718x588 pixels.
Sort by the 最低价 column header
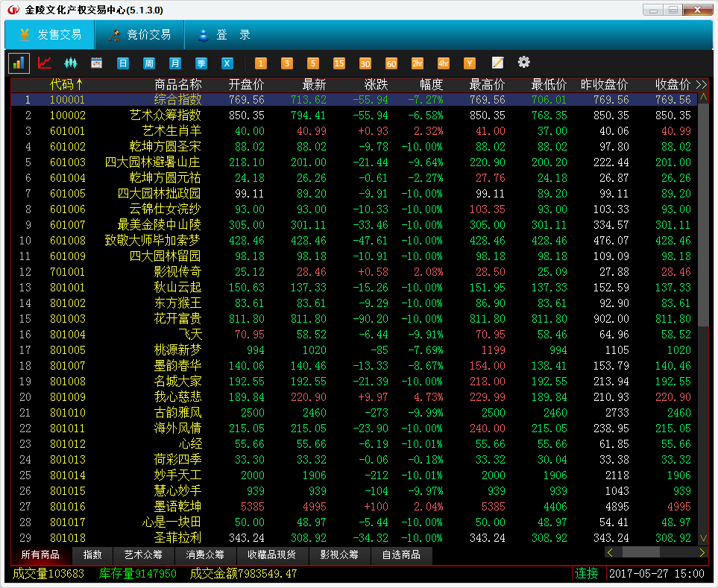pos(549,85)
